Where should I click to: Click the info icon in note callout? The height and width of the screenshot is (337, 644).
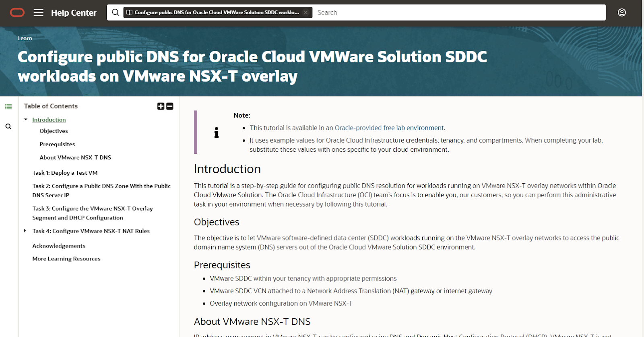pos(217,132)
